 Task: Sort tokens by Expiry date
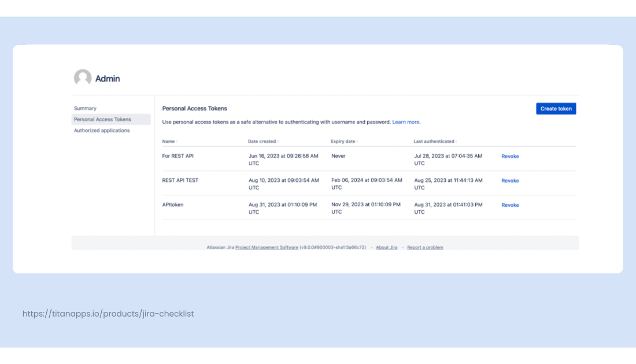point(343,141)
